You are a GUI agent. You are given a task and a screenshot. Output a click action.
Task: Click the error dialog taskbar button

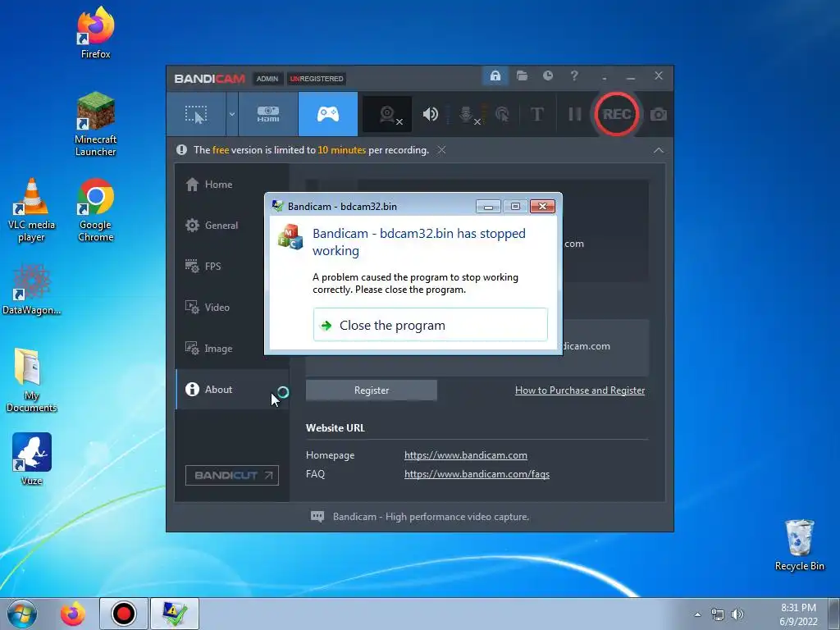[175, 614]
